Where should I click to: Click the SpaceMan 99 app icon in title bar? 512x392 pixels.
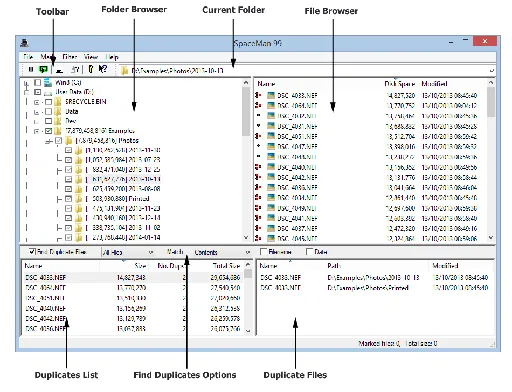coord(24,43)
